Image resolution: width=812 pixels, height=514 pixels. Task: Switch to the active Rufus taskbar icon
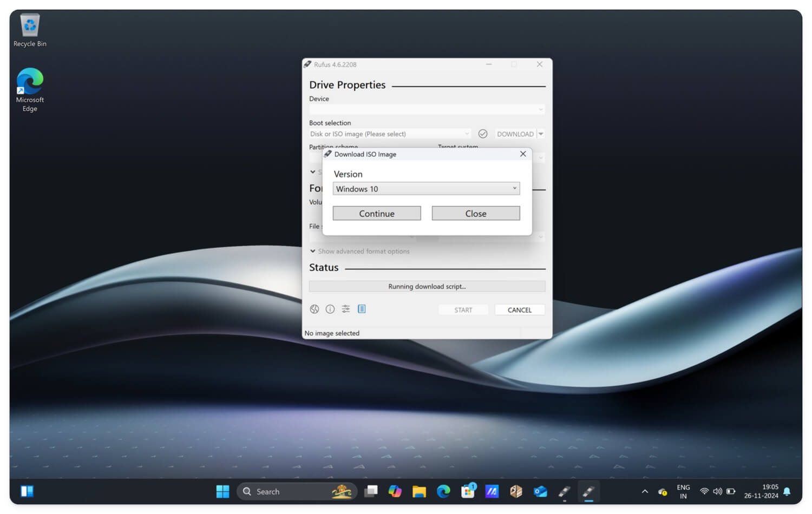tap(588, 491)
